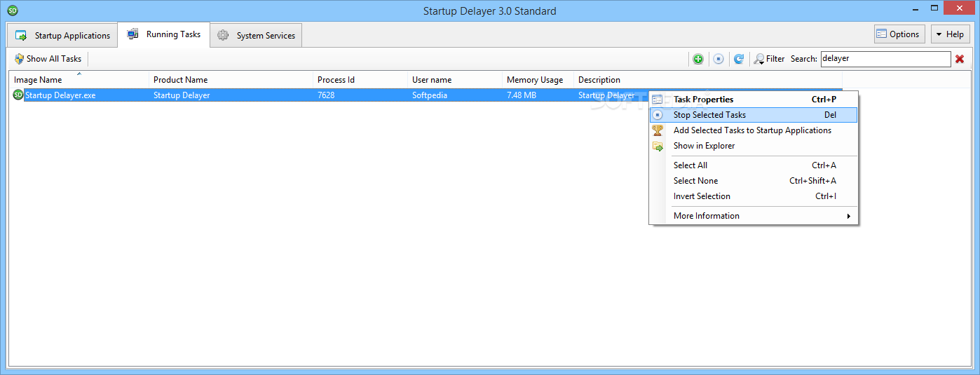Click the Startup Delayer product name cell

[x=182, y=95]
